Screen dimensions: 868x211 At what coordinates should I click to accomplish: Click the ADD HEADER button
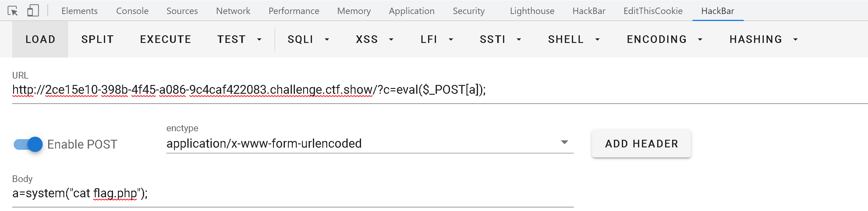pos(641,144)
